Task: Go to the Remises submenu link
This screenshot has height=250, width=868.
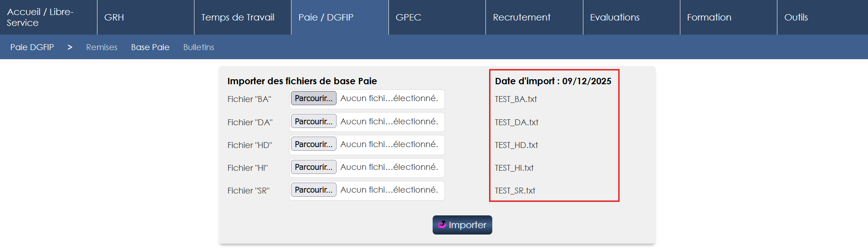Action: pos(102,47)
